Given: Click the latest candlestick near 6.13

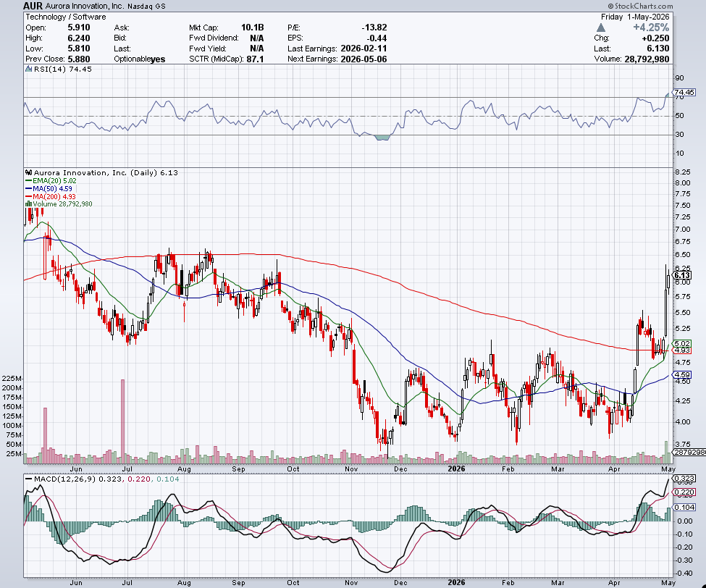Looking at the screenshot, I should [668, 282].
